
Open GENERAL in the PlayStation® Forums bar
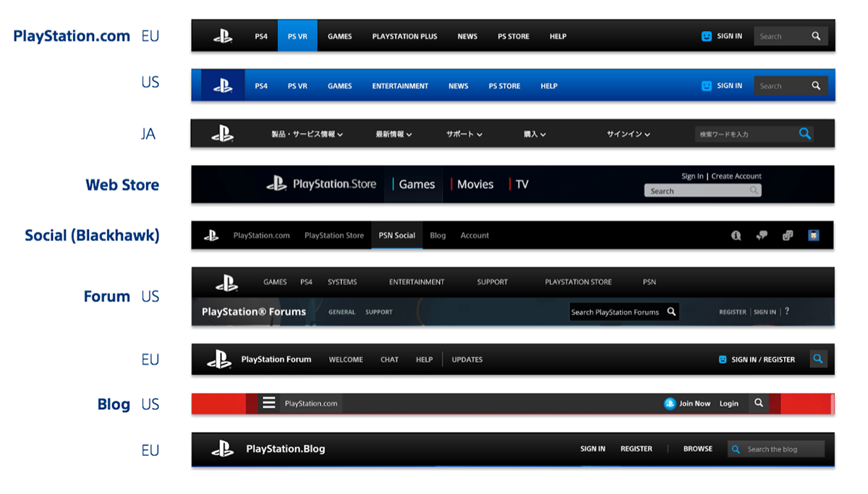[342, 312]
